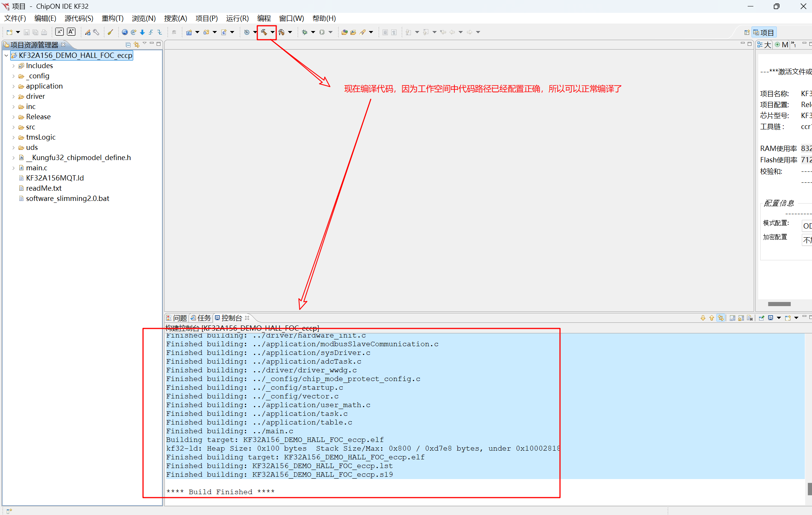The image size is (812, 515).
Task: Click the broom clean icon in toolbar
Action: click(110, 32)
